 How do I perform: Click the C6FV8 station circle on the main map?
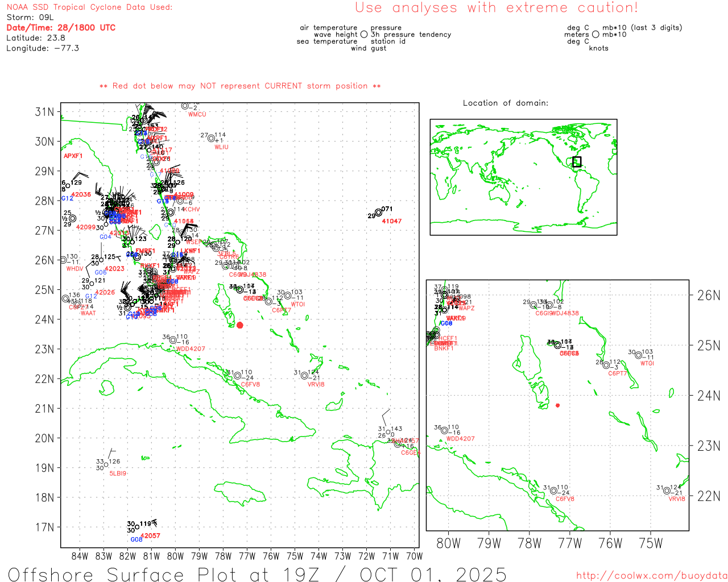click(237, 376)
